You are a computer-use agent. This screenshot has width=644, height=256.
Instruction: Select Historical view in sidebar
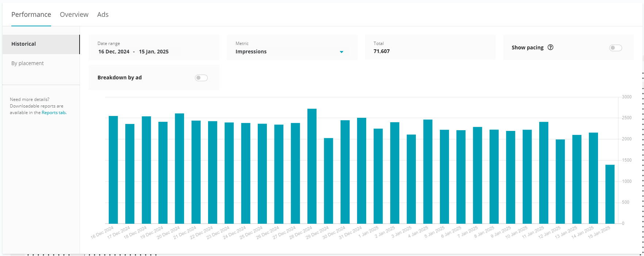pos(24,44)
